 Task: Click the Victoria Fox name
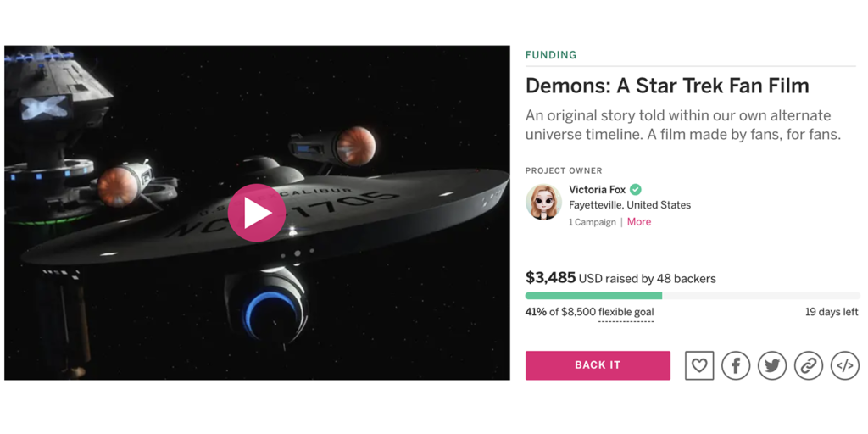(598, 189)
